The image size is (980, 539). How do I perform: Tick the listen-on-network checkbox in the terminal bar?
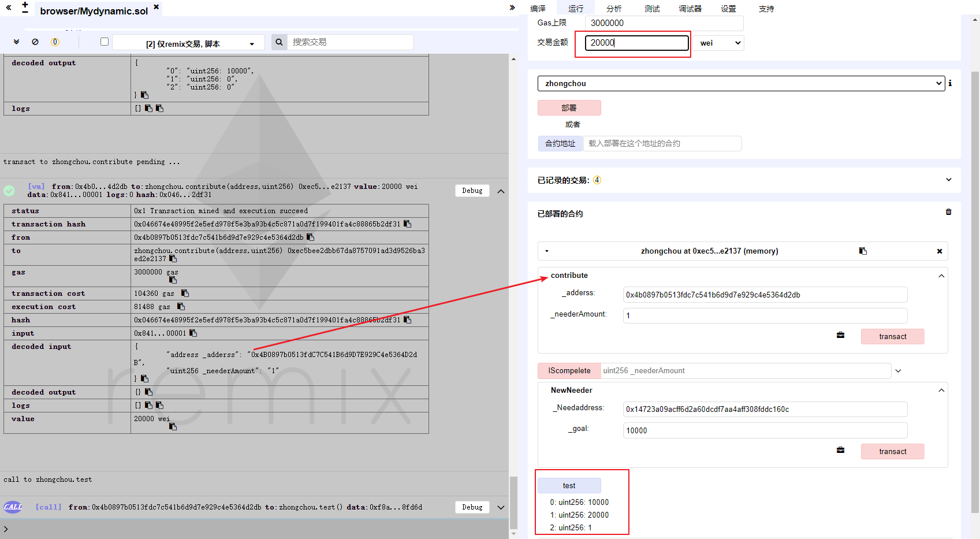pyautogui.click(x=105, y=42)
